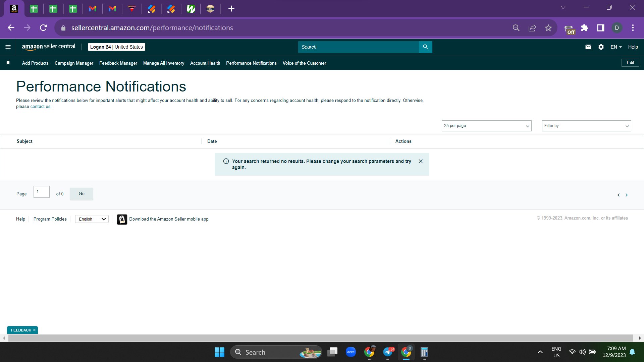Viewport: 644px width, 362px height.
Task: Open Performance Notifications menu item
Action: tap(251, 63)
